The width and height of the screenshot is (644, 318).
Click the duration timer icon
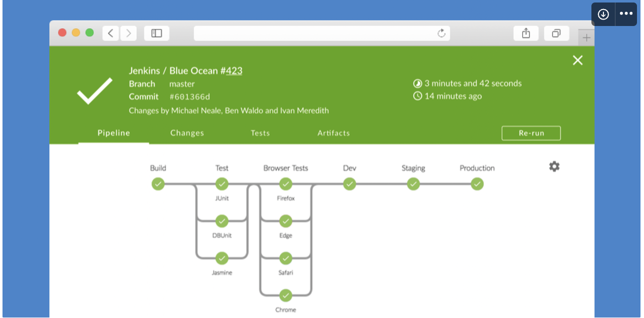click(x=418, y=83)
